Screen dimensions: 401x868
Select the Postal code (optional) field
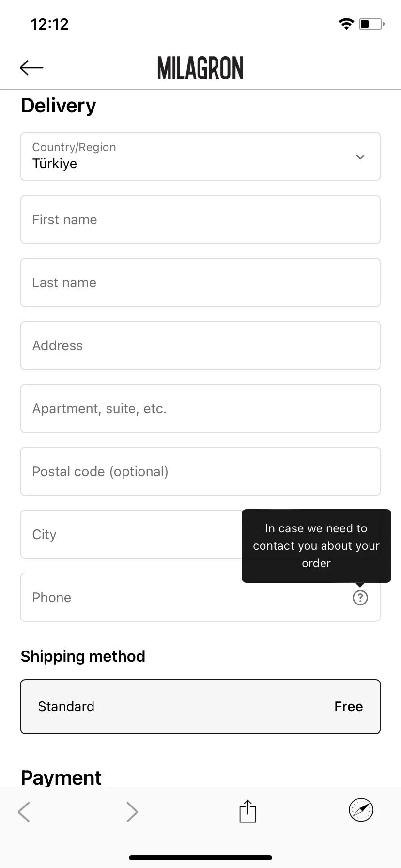[x=200, y=471]
